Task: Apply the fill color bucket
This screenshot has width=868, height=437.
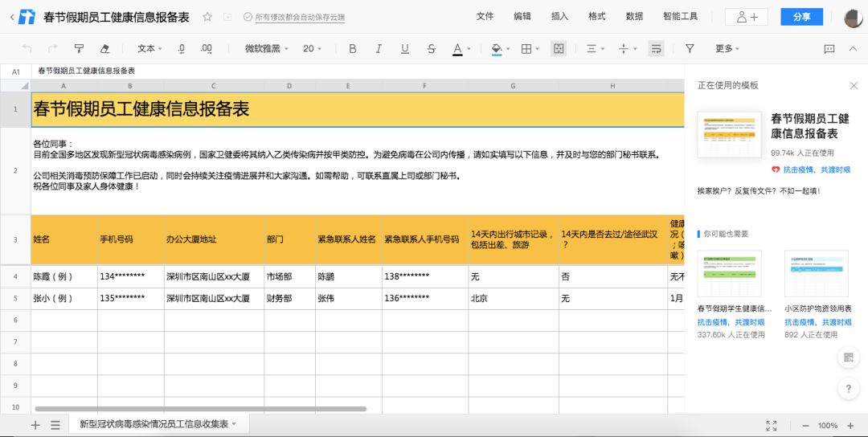Action: [x=497, y=49]
